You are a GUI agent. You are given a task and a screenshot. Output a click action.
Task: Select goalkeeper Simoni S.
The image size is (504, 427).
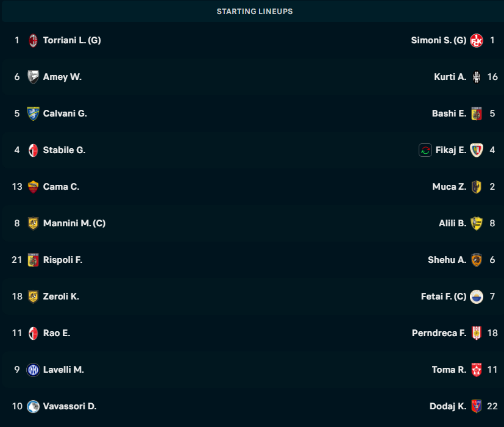tap(439, 40)
